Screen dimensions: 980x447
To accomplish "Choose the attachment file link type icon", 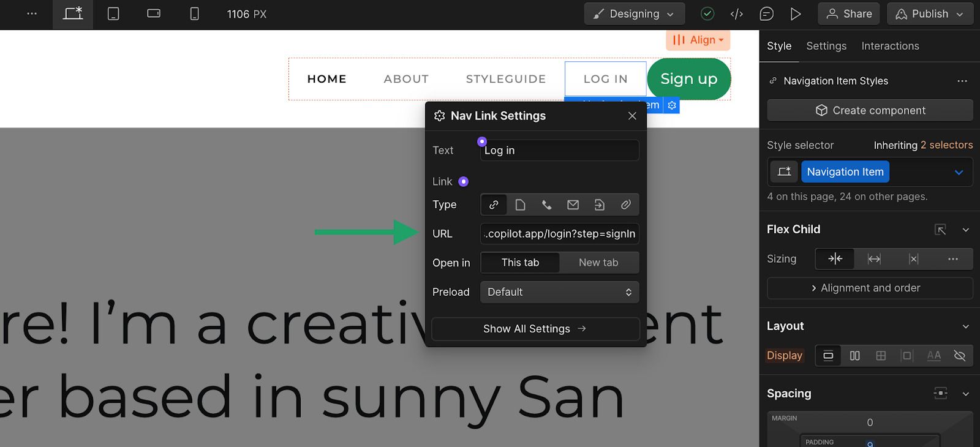I will click(625, 205).
